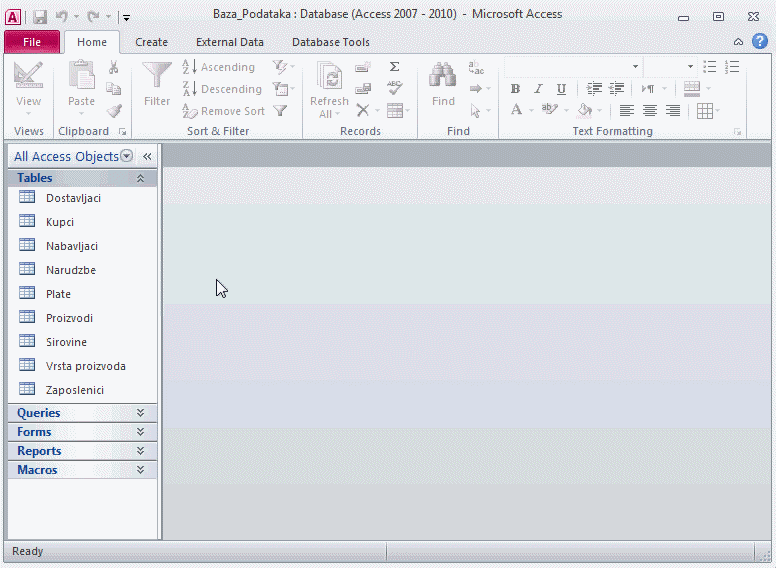Click the Copy icon in Clipboard group
Viewport: 776px width, 568px height.
(x=114, y=89)
